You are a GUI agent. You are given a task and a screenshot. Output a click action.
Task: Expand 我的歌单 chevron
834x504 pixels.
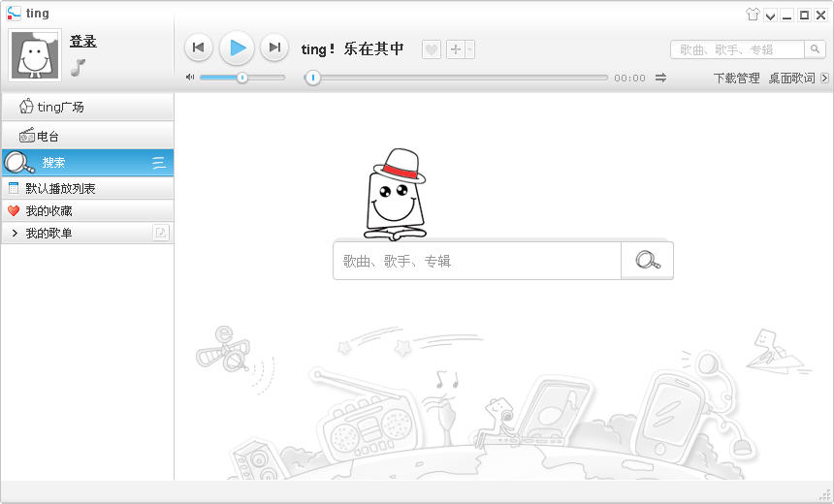click(15, 233)
